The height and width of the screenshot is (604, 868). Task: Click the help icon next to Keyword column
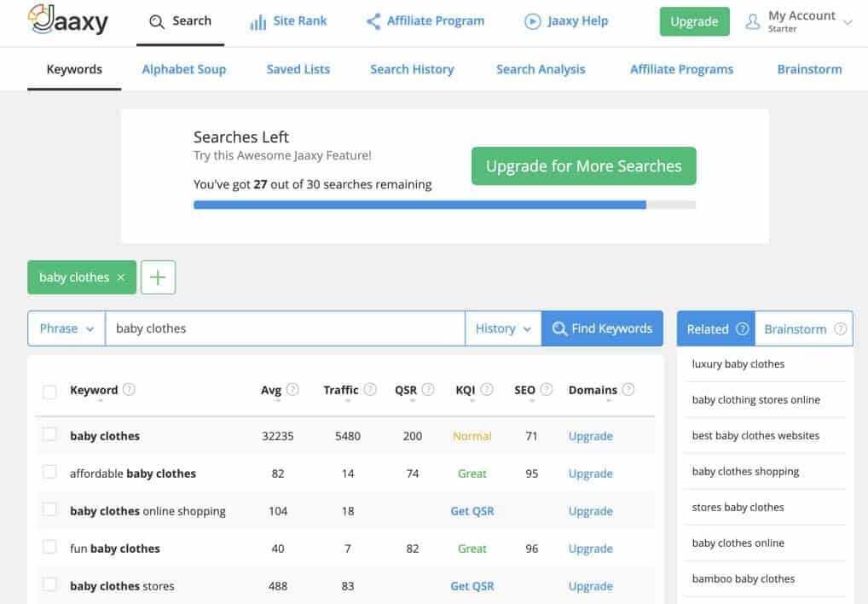[x=129, y=389]
